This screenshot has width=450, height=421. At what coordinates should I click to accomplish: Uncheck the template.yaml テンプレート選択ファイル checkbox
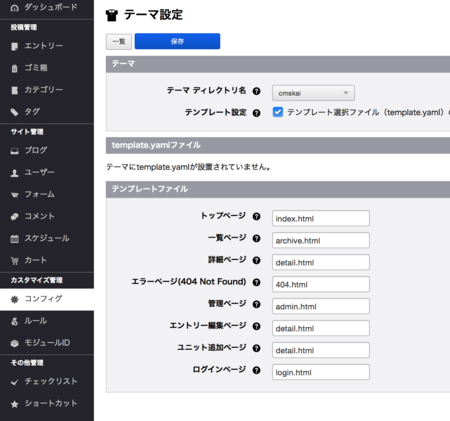278,112
